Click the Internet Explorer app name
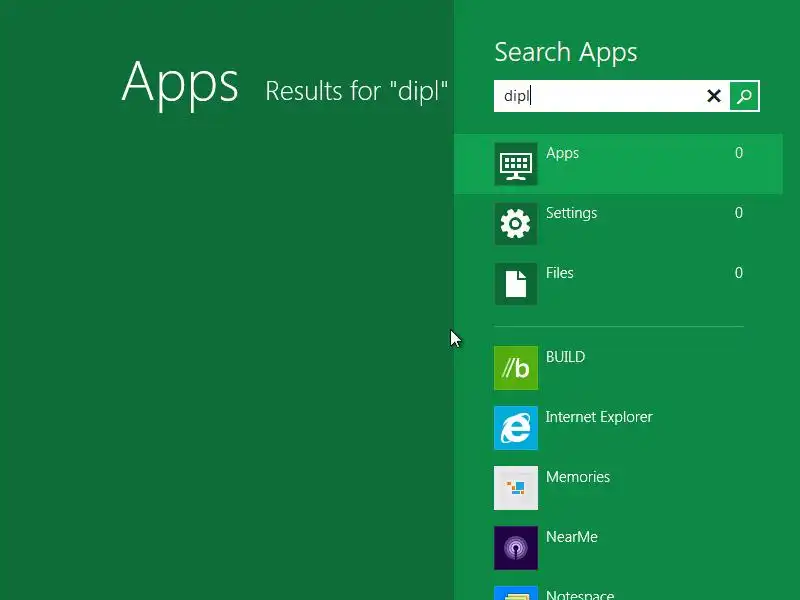Image resolution: width=800 pixels, height=600 pixels. click(599, 417)
